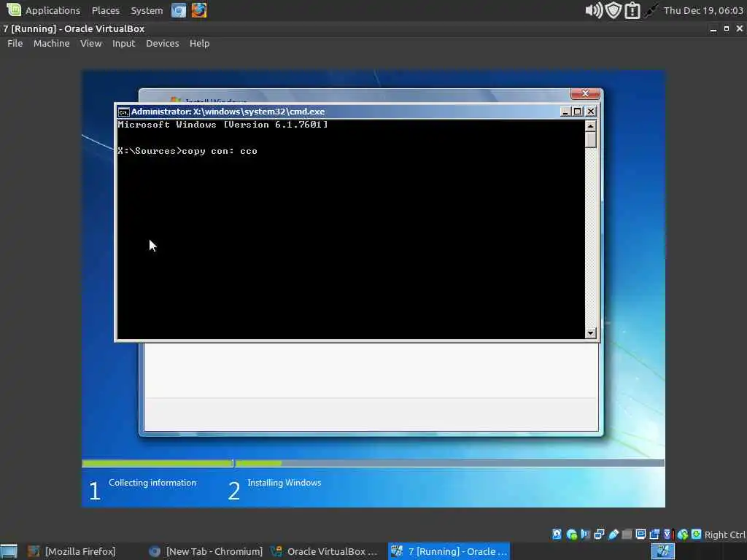
Task: Click cmd.exe system icon in title bar
Action: pyautogui.click(x=123, y=112)
